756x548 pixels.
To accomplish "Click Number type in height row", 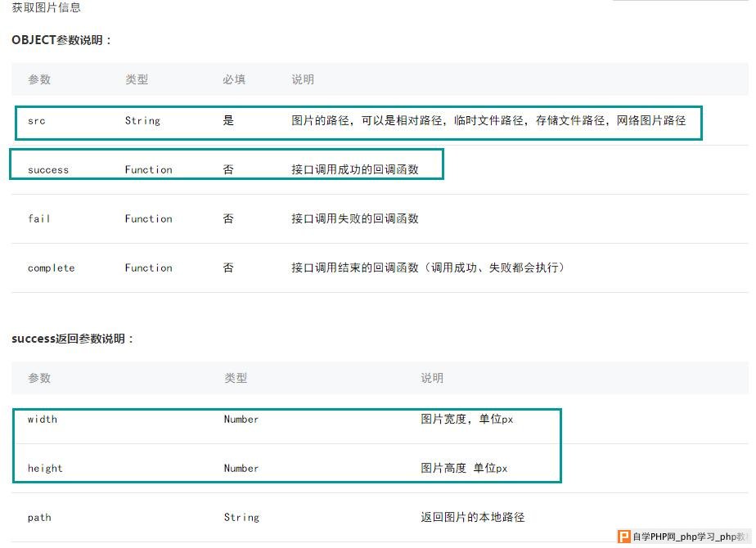I will [241, 469].
